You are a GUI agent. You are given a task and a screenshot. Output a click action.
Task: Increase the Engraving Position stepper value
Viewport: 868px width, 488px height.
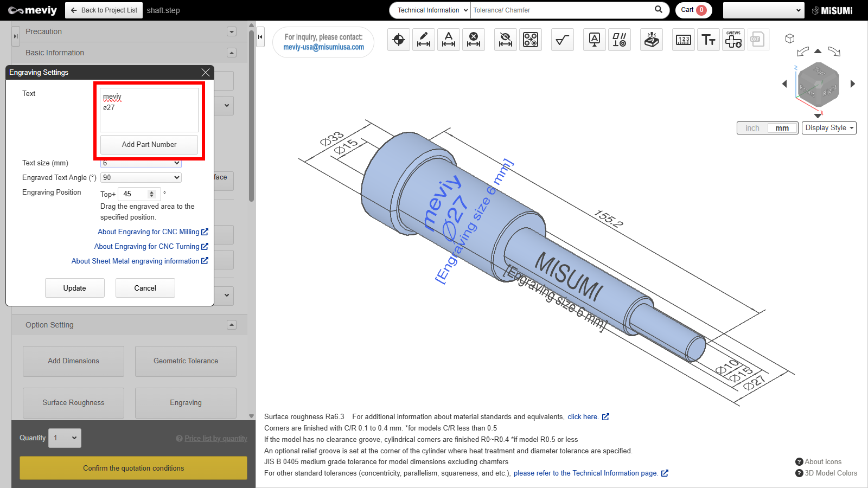coord(152,191)
